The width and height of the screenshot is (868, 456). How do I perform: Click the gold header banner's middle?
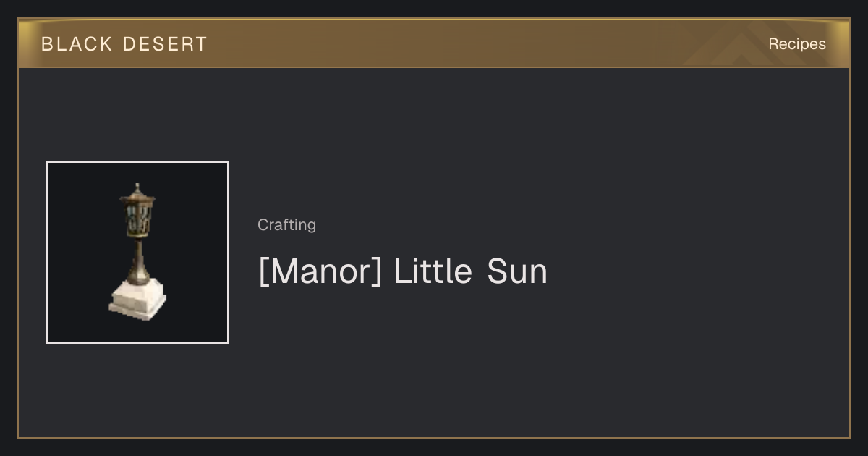pos(434,43)
